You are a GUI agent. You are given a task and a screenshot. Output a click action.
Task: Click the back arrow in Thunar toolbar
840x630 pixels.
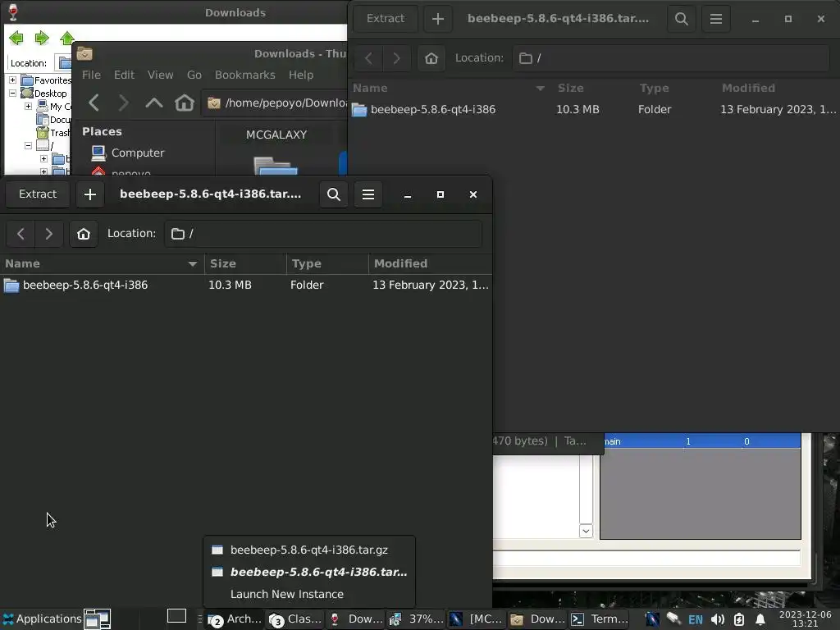pos(94,103)
